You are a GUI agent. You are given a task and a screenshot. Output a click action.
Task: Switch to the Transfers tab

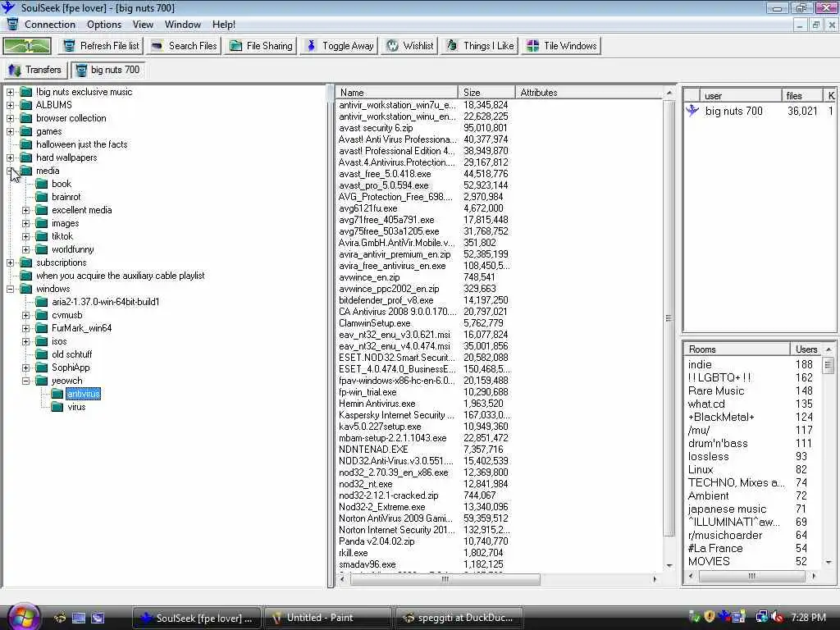point(35,70)
